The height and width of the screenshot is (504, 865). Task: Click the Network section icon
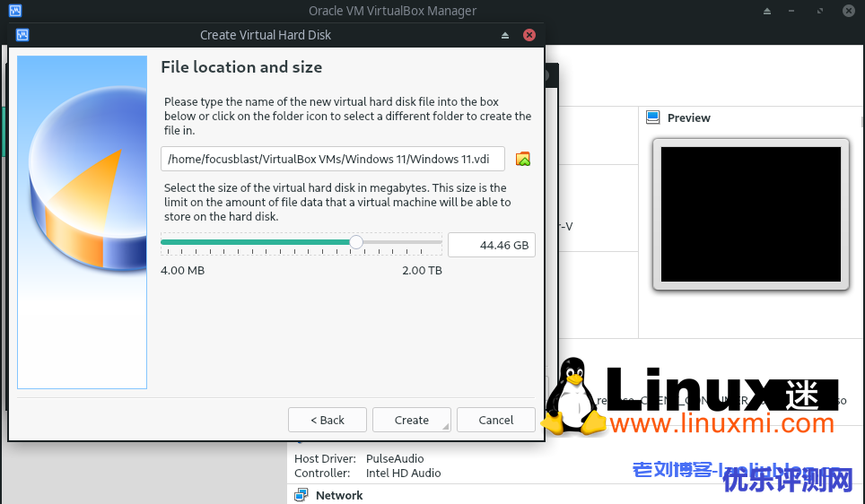301,495
